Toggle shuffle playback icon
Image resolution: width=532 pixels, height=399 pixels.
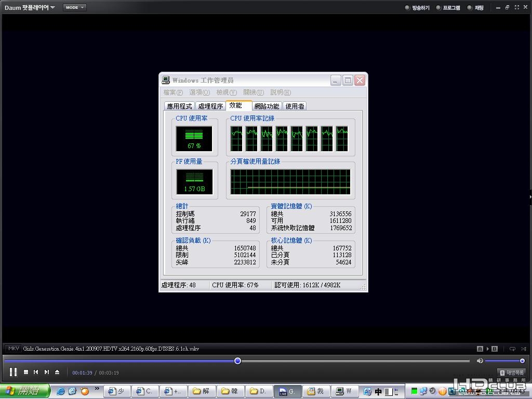(x=524, y=349)
